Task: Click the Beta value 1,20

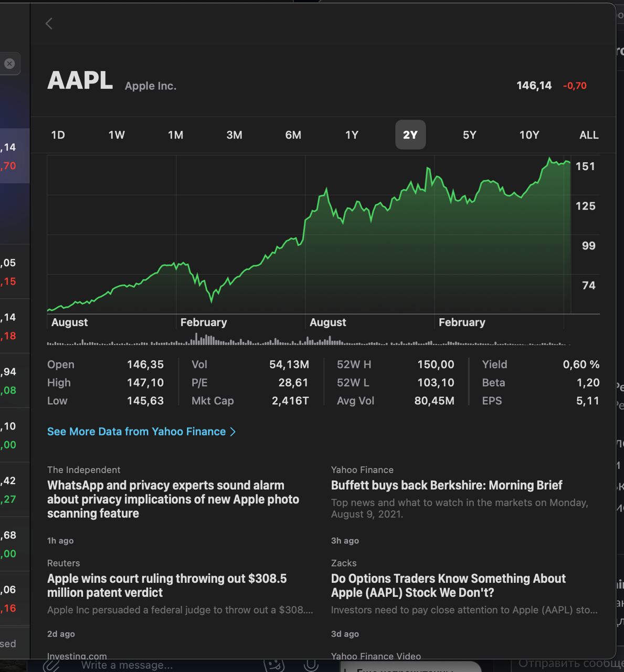Action: coord(588,383)
